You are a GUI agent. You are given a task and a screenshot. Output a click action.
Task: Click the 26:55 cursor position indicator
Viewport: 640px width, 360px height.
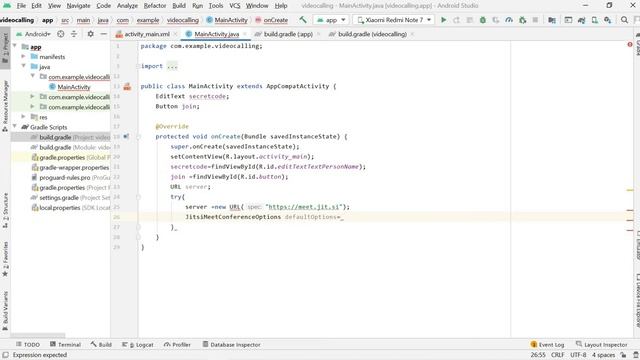coord(538,355)
